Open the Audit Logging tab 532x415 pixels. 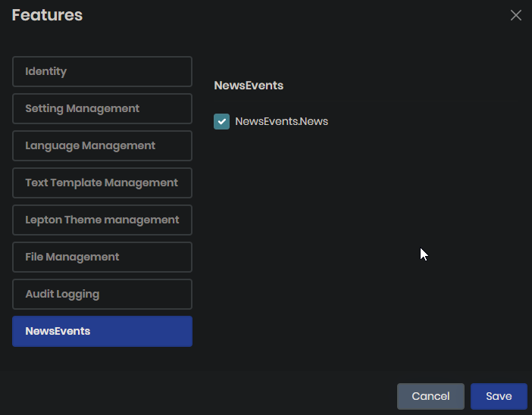tap(102, 295)
